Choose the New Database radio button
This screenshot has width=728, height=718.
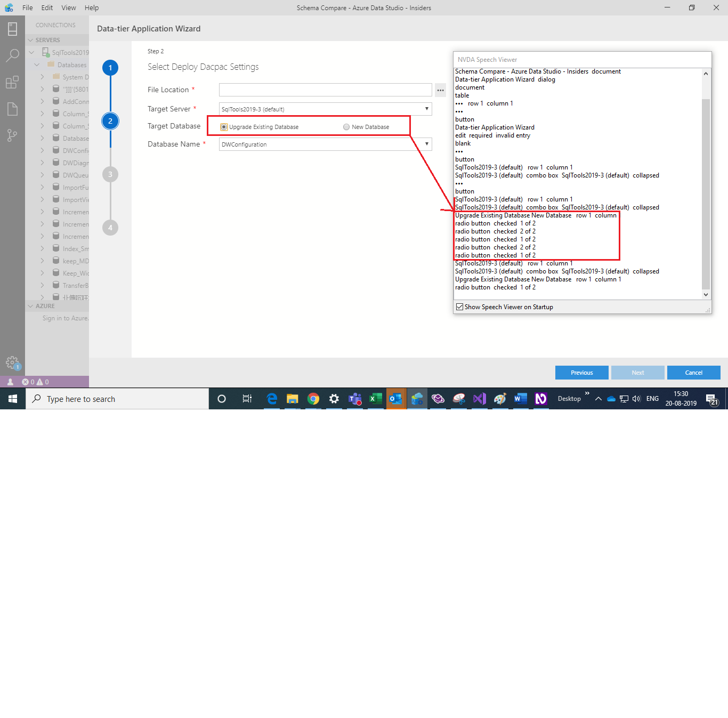pyautogui.click(x=346, y=127)
